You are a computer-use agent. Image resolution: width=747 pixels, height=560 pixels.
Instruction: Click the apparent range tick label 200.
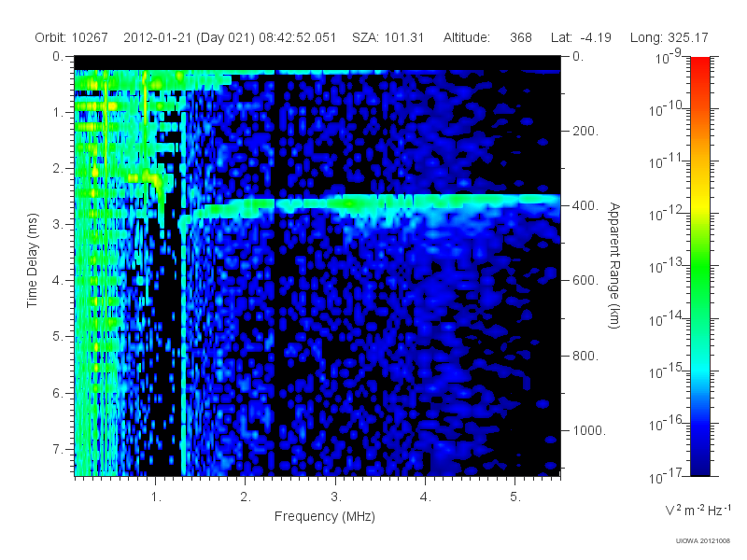[585, 131]
